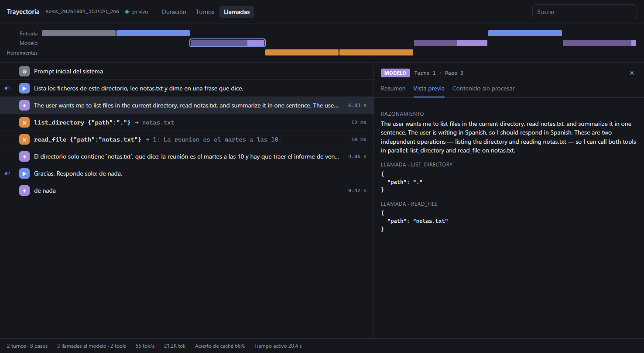This screenshot has height=353, width=644.
Task: Click the gear icon beside Prompt inicial del sistema
Action: [24, 71]
